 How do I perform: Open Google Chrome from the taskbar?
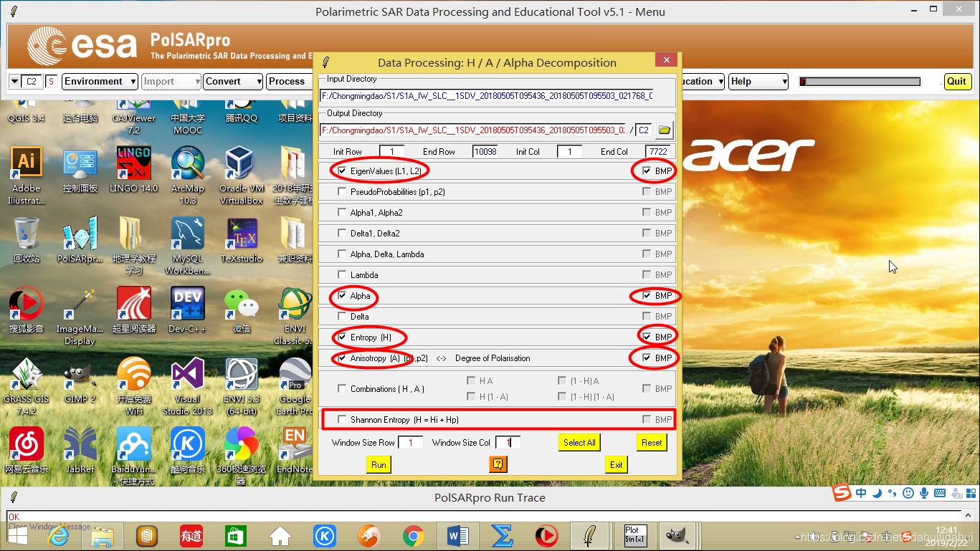click(x=412, y=536)
